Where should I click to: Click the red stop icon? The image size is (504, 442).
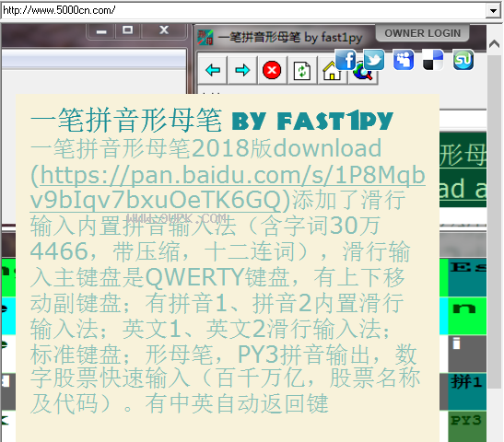(x=272, y=70)
